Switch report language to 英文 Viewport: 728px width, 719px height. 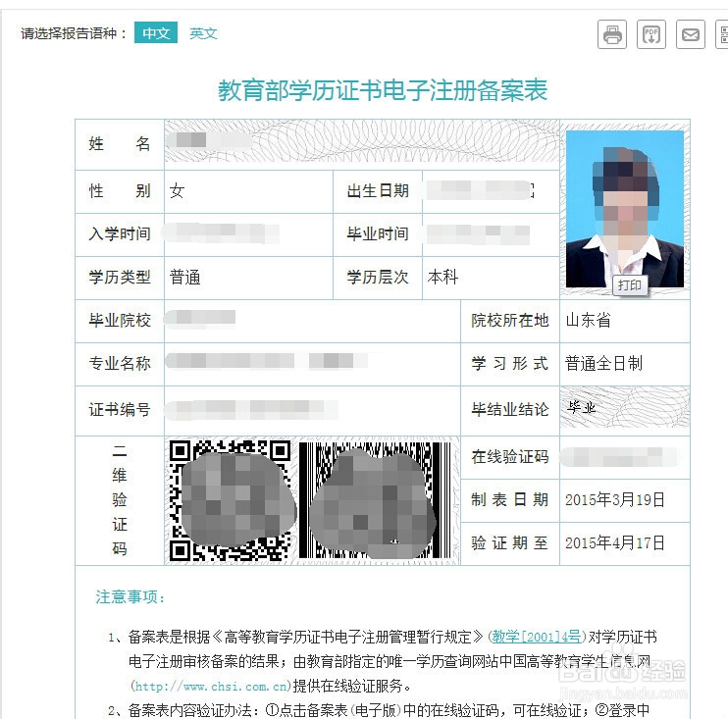tap(203, 33)
